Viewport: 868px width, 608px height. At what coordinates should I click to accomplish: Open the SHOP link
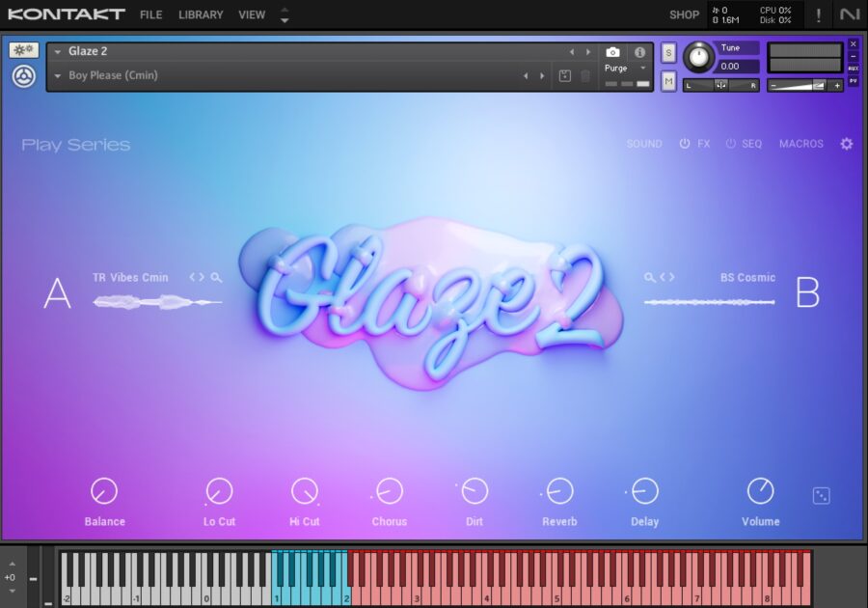pyautogui.click(x=684, y=14)
